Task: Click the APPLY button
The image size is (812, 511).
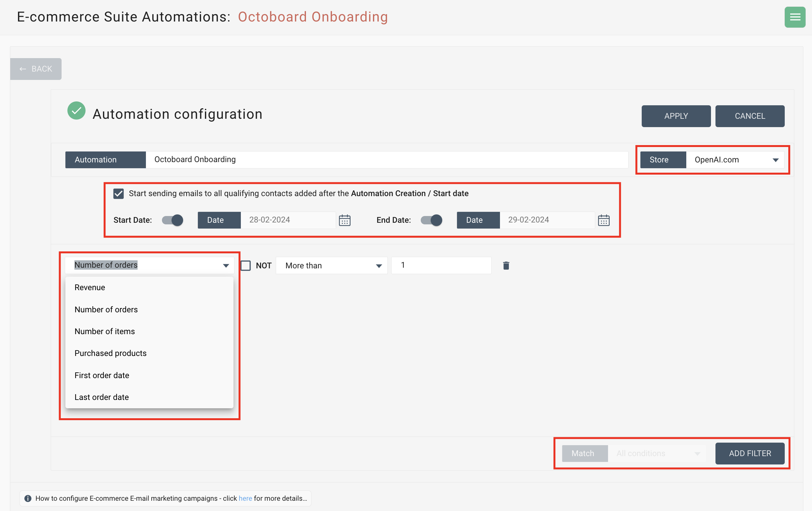Action: pos(676,116)
